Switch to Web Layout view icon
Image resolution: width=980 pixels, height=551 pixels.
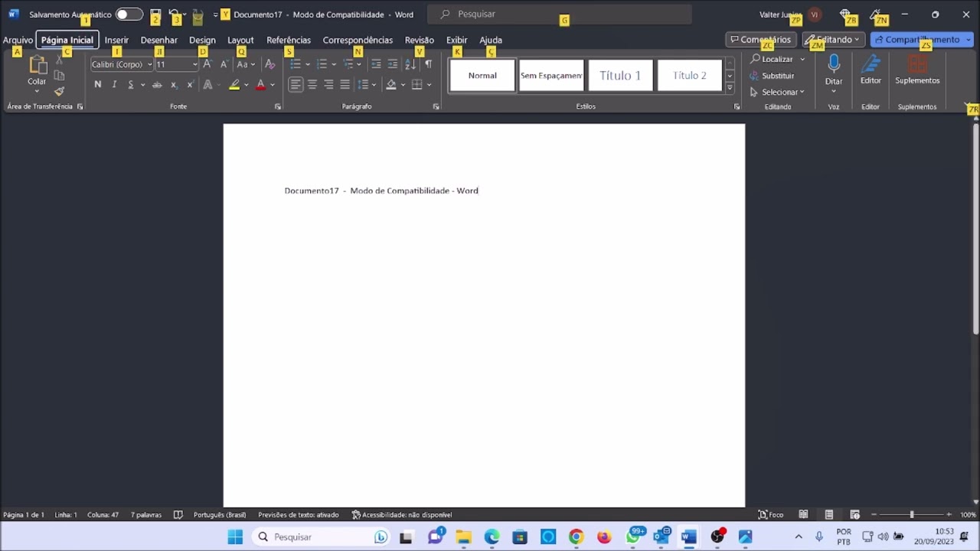854,515
